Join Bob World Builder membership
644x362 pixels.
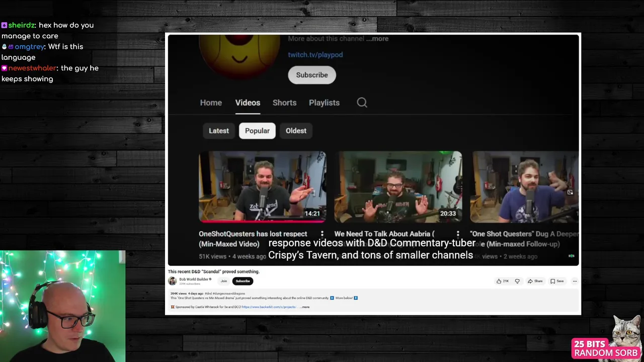(223, 281)
